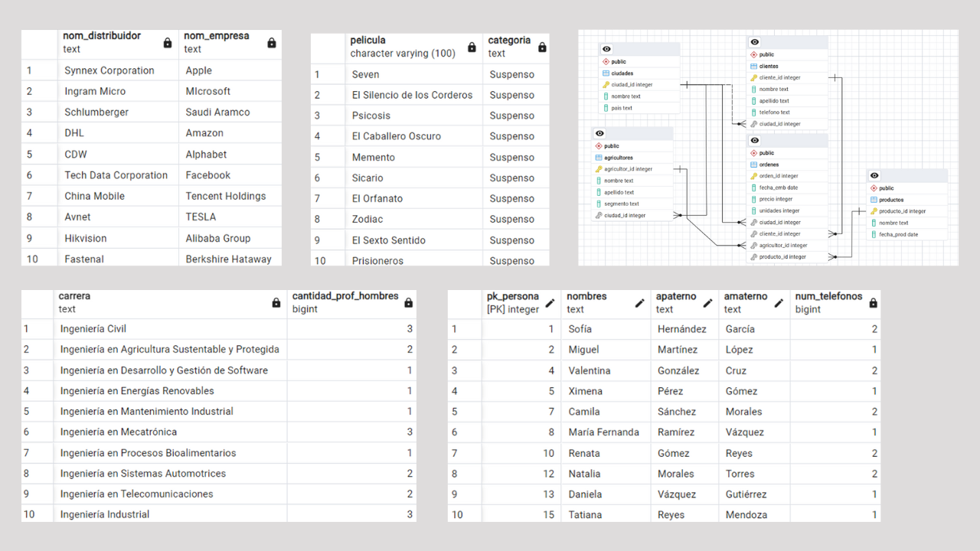The image size is (980, 551).
Task: Click the lock icon in nom_distribuidor header
Action: point(168,43)
